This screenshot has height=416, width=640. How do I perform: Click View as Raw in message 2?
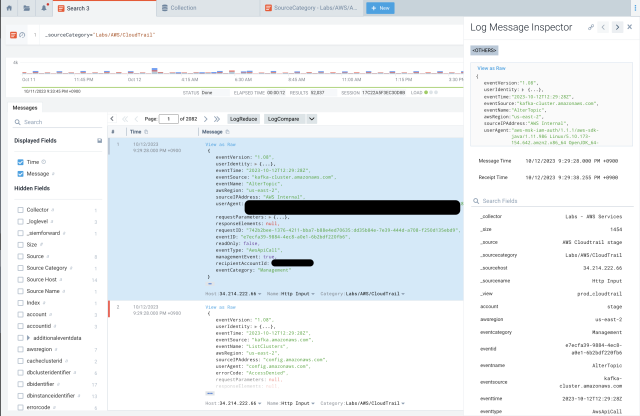pyautogui.click(x=220, y=307)
